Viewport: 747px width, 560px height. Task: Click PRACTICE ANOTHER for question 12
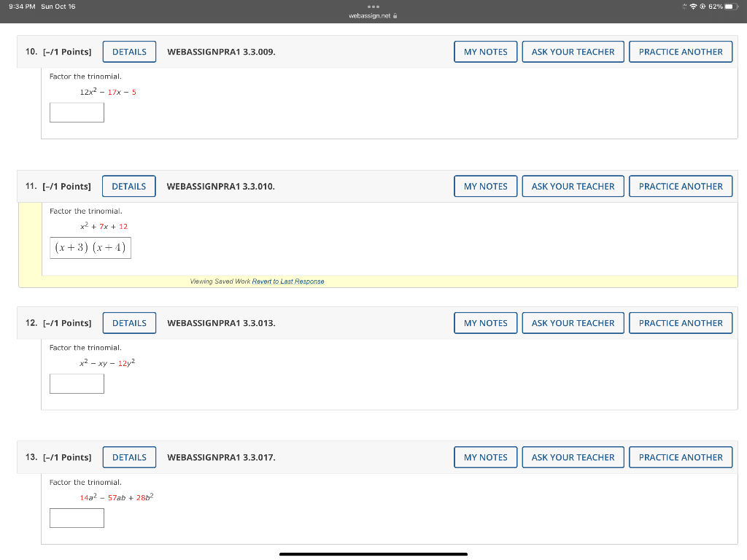[x=680, y=322]
